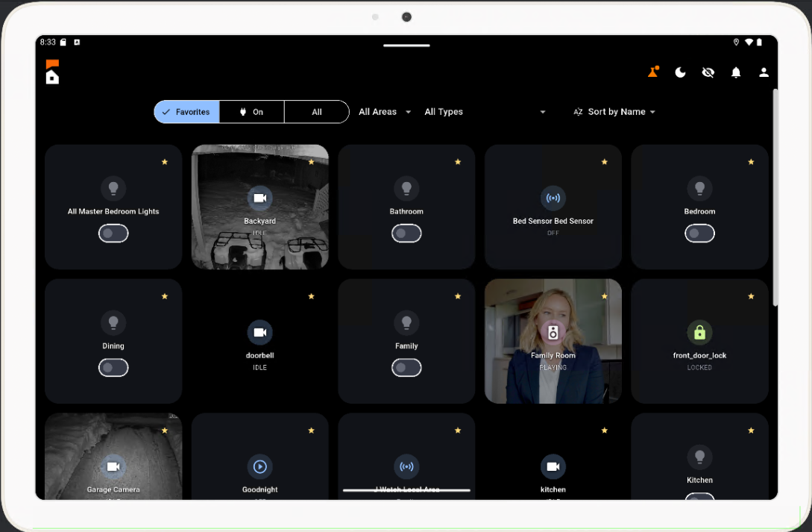Screen dimensions: 812x532
Task: Tap the front_door_lock padlock icon
Action: (699, 332)
